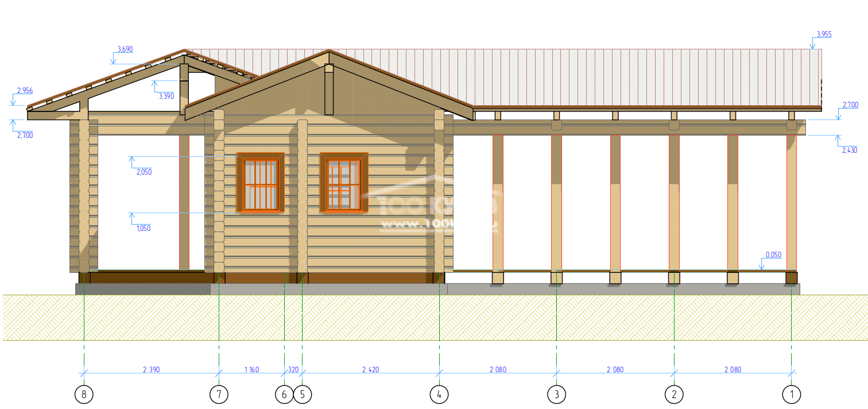Select the 0,050 floor level mark
The width and height of the screenshot is (868, 409).
click(x=773, y=254)
